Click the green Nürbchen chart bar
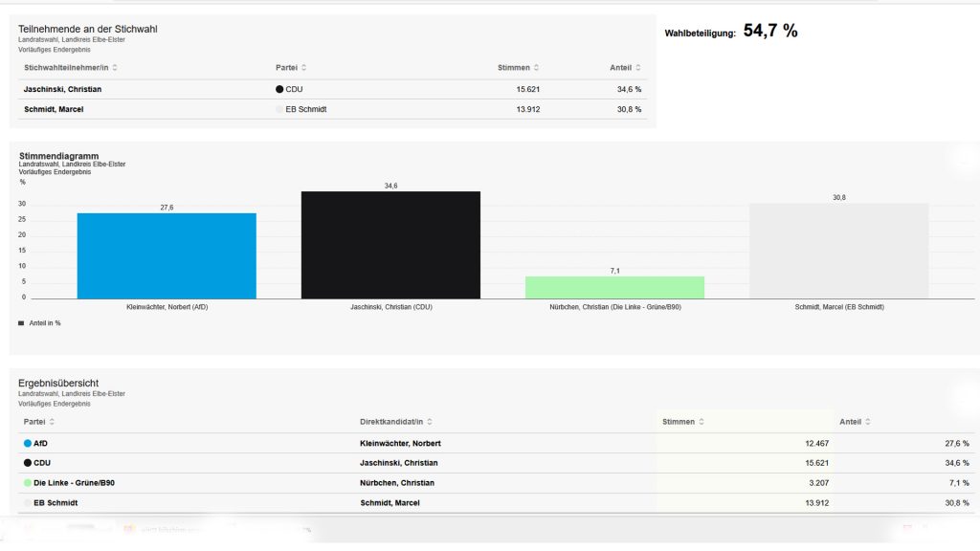 click(x=614, y=287)
